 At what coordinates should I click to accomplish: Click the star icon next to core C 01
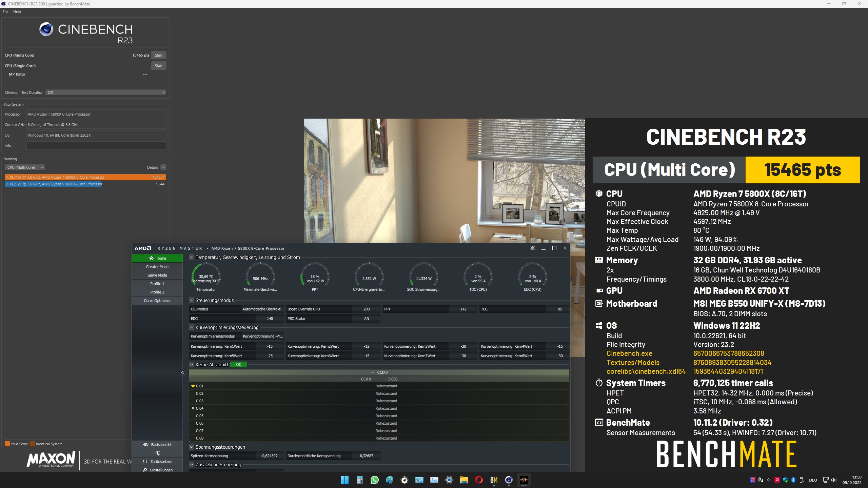[x=194, y=386]
